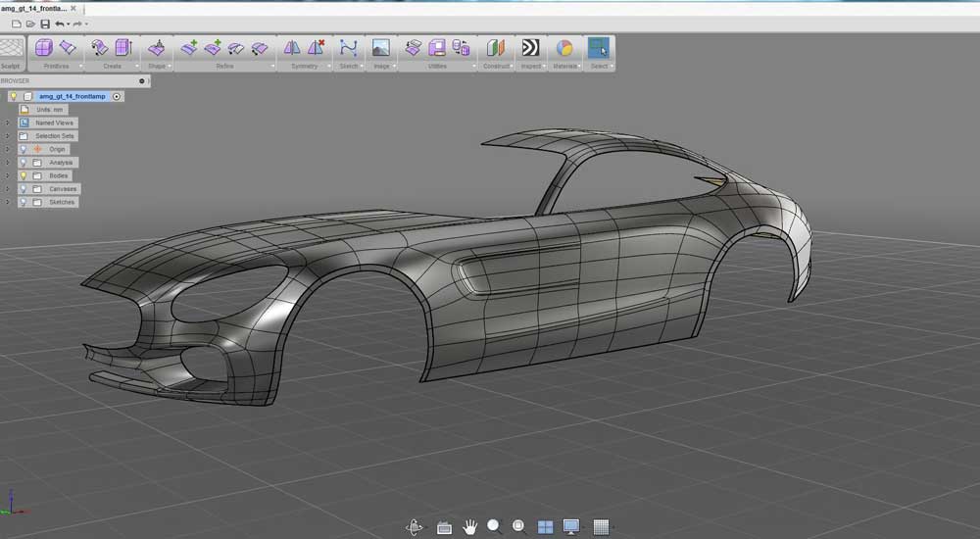Click the New document icon

[x=17, y=24]
